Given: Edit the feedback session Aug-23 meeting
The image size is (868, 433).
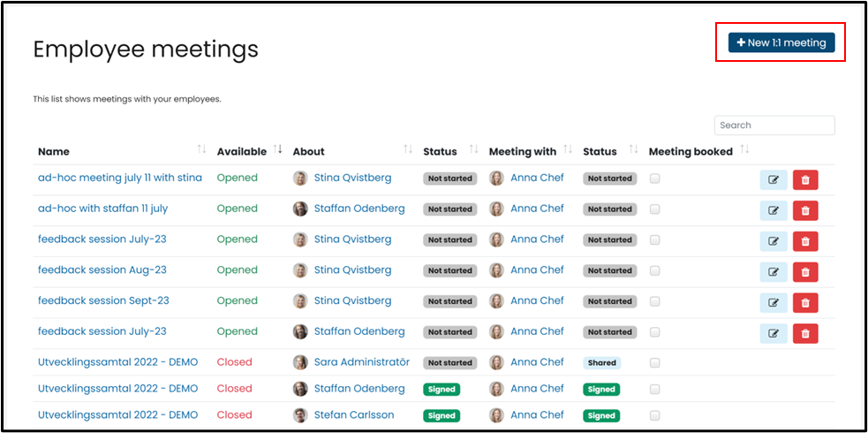Looking at the screenshot, I should coord(774,271).
